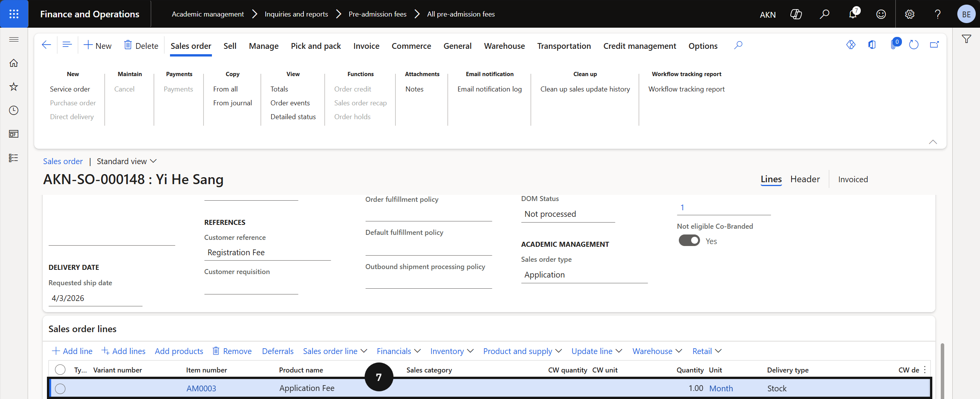Screen dimensions: 980x399
Task: Open Notes under Attachments
Action: pyautogui.click(x=414, y=89)
